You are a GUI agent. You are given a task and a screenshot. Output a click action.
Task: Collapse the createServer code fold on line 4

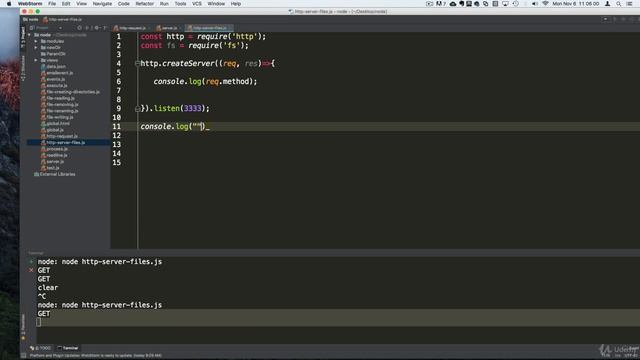(137, 63)
